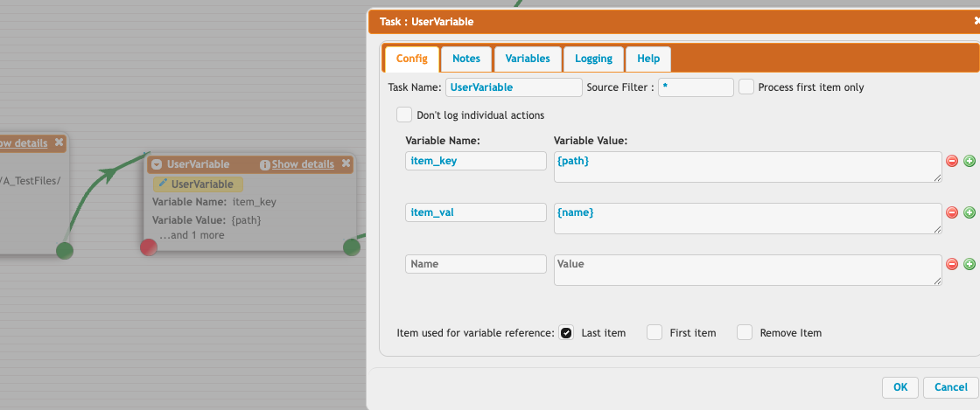
Task: Expand UserVariable node Show details
Action: pos(302,164)
